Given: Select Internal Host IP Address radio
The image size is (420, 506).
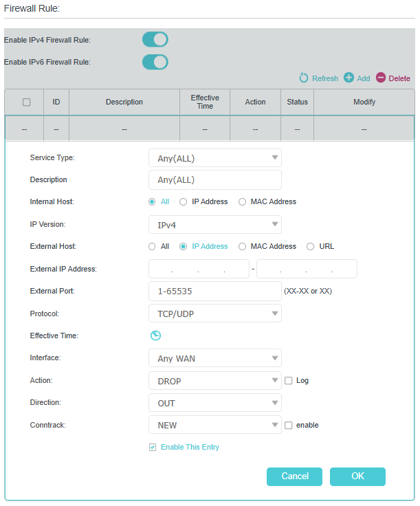Looking at the screenshot, I should click(x=184, y=202).
